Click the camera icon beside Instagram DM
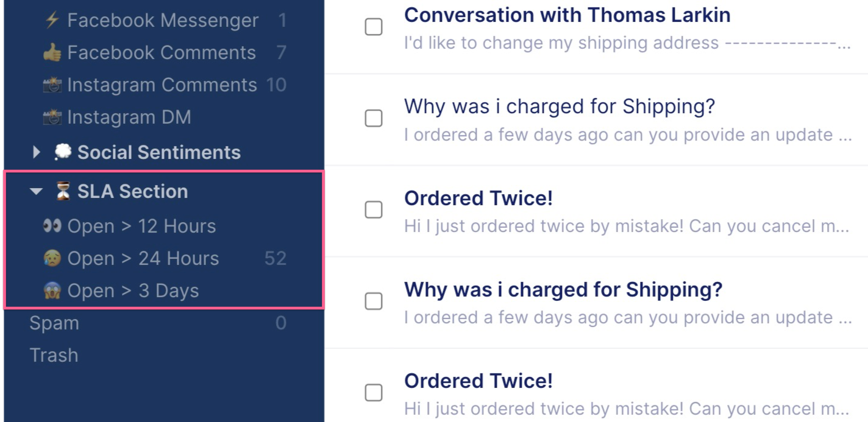 click(x=52, y=117)
